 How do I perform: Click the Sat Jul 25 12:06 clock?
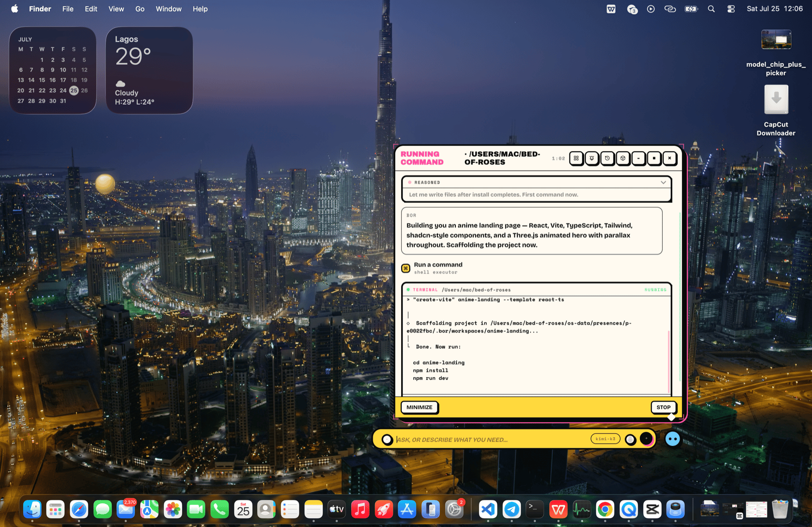(x=774, y=9)
